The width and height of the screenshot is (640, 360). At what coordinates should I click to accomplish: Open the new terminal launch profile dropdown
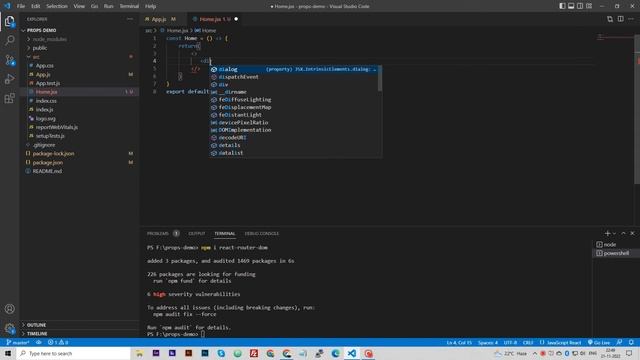[614, 233]
